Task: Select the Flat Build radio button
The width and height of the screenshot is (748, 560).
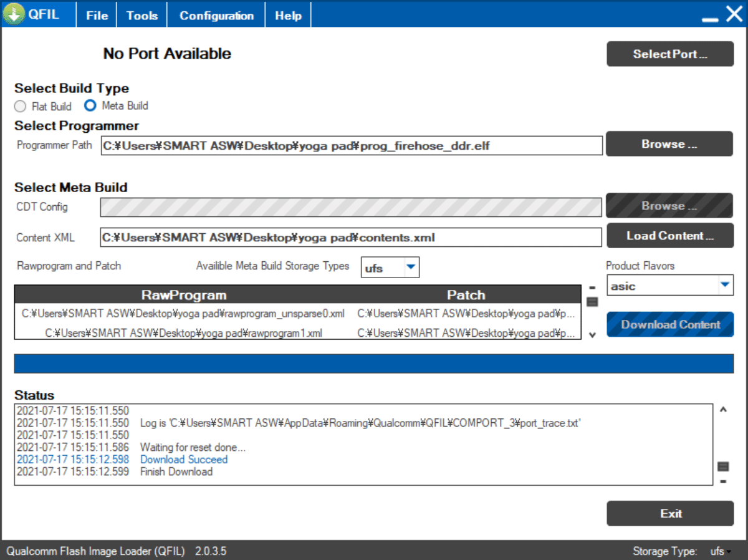Action: [x=21, y=107]
